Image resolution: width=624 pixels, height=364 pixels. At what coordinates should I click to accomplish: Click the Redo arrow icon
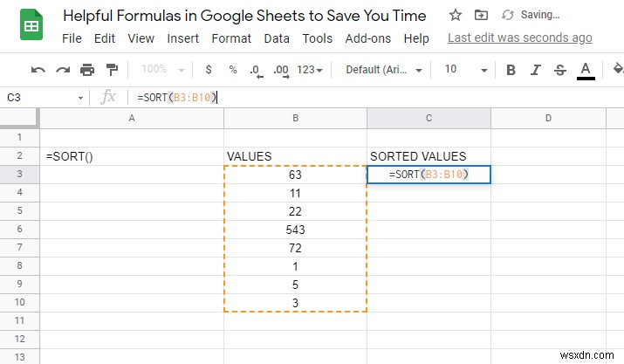pyautogui.click(x=62, y=70)
